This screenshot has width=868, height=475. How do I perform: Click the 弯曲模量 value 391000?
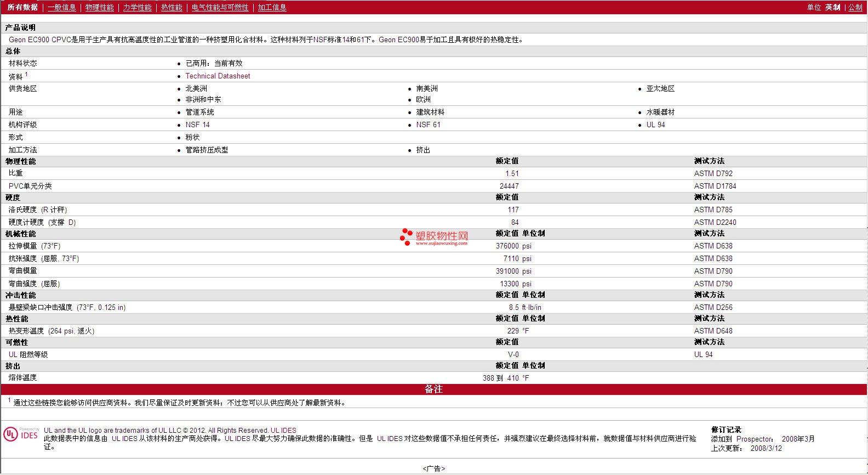coord(507,272)
